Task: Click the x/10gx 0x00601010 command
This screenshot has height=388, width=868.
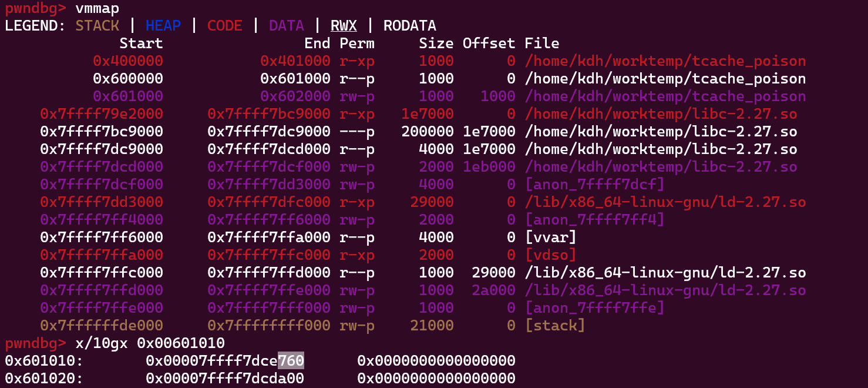Action: pos(150,343)
